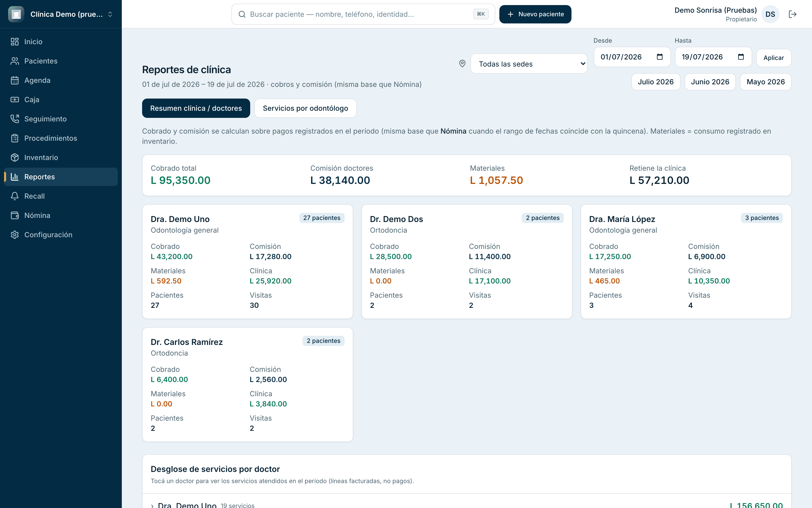Click the Dra. María López card name
Viewport: 812px width, 508px height.
pyautogui.click(x=622, y=219)
